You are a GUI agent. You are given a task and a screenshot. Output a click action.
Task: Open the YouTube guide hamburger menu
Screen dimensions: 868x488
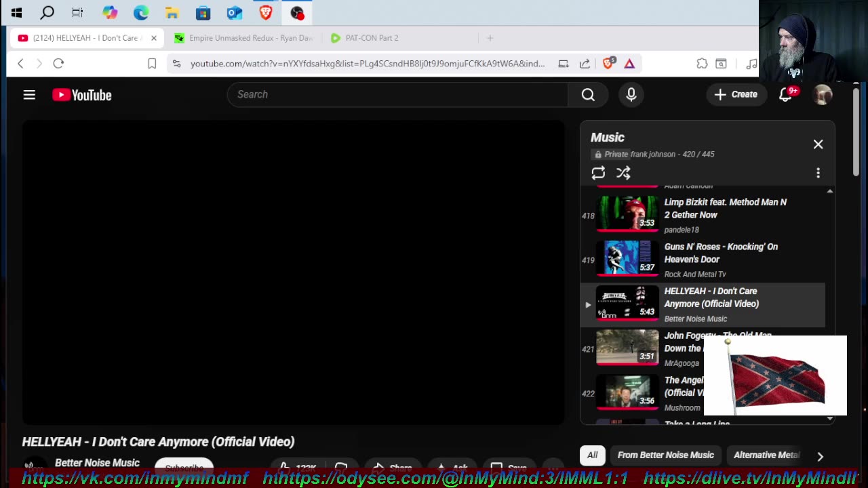29,95
